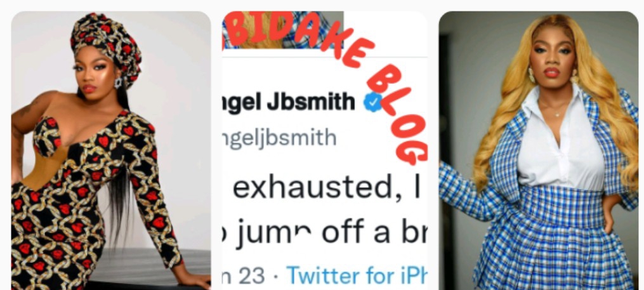Click the 'Twitter for iPhone' link
644x290 pixels.
(357, 275)
